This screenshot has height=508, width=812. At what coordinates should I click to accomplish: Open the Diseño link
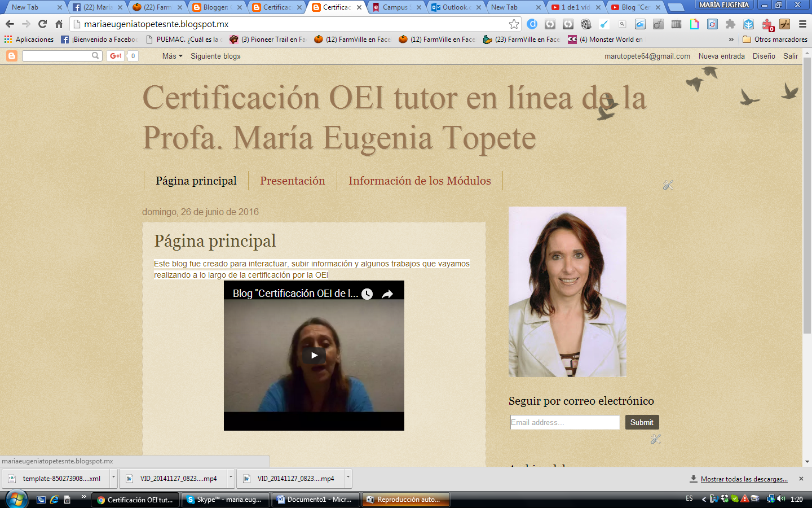(764, 56)
